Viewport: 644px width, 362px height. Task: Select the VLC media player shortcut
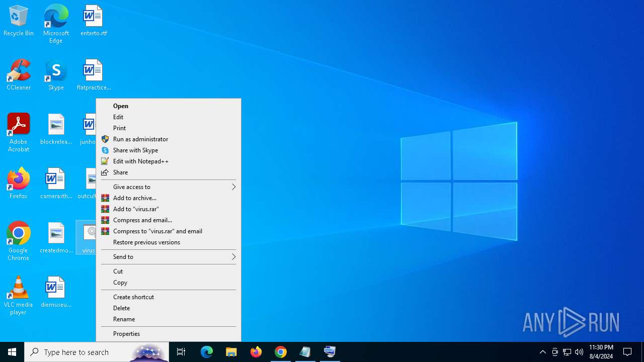[19, 296]
